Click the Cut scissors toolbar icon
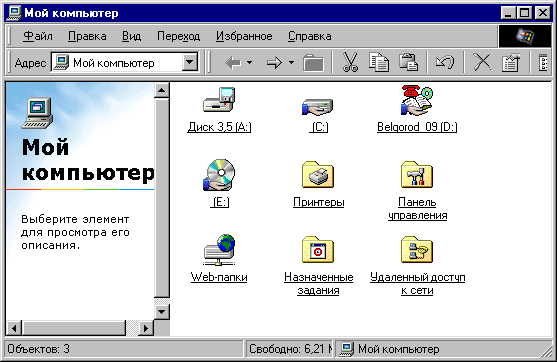Screen dimensions: 557x362 click(350, 63)
